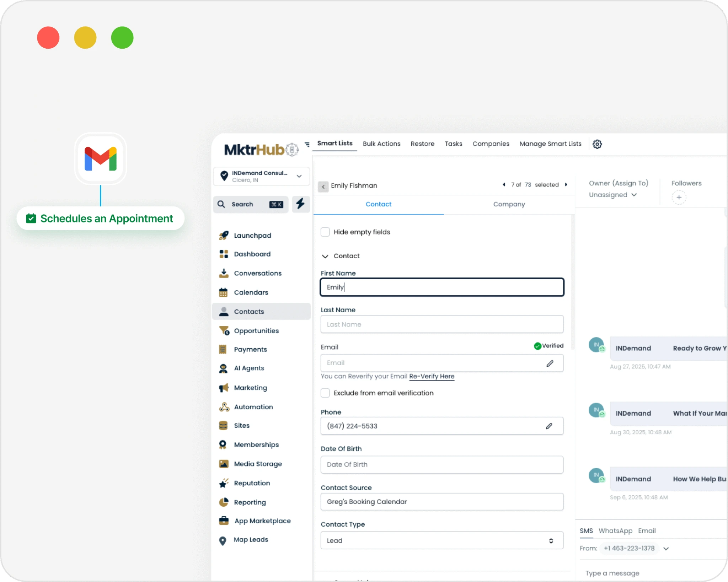Click the Contact Source field
The width and height of the screenshot is (728, 582).
tap(442, 502)
